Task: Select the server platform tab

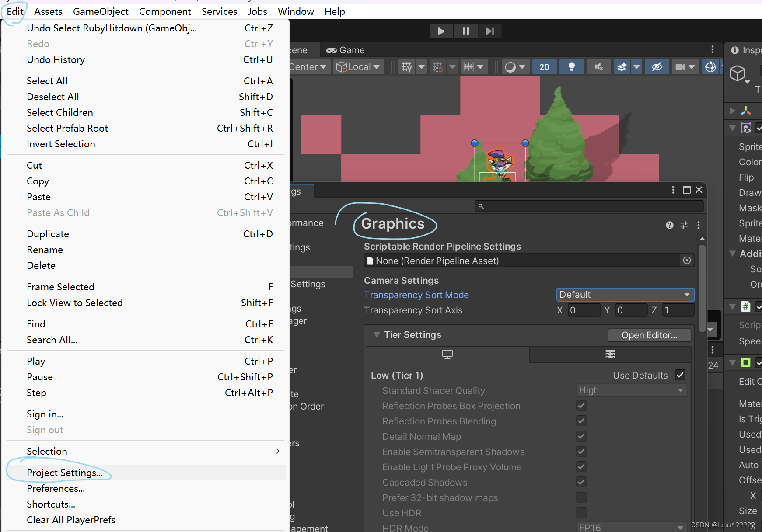Action: (610, 355)
